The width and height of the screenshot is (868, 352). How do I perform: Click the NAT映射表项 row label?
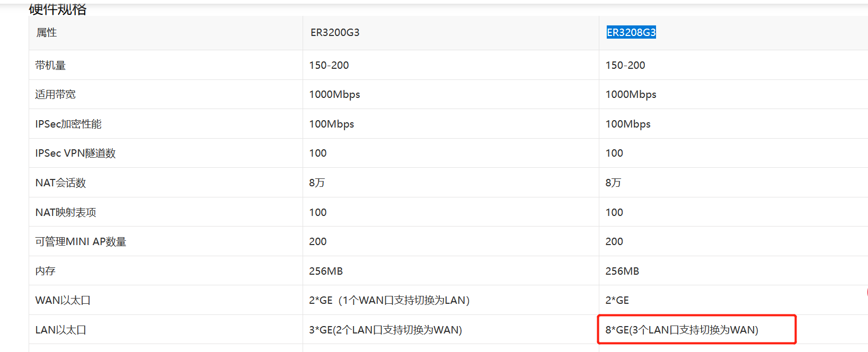pos(66,212)
